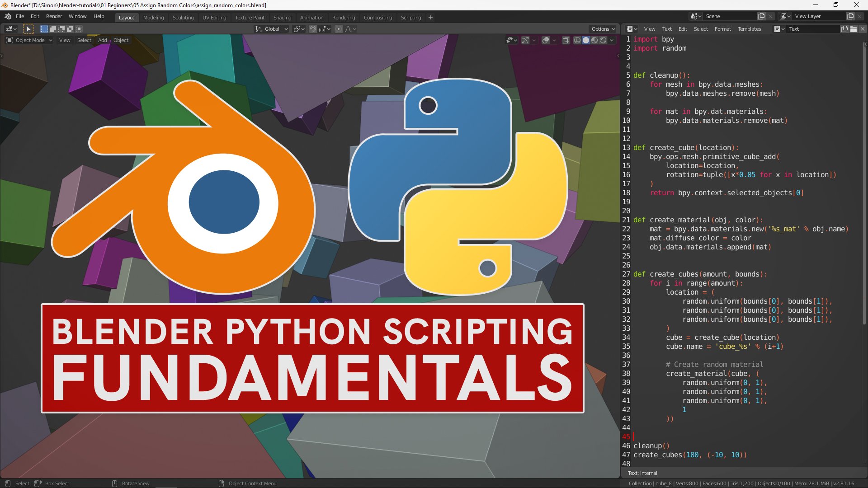Enable snapping with the magnet icon

[313, 28]
